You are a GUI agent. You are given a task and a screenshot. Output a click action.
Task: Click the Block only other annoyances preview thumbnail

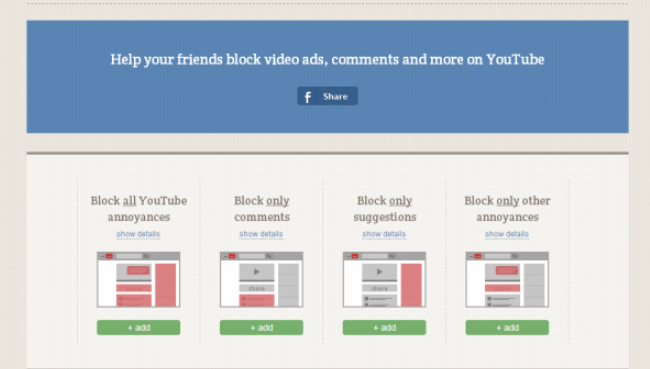[x=507, y=279]
